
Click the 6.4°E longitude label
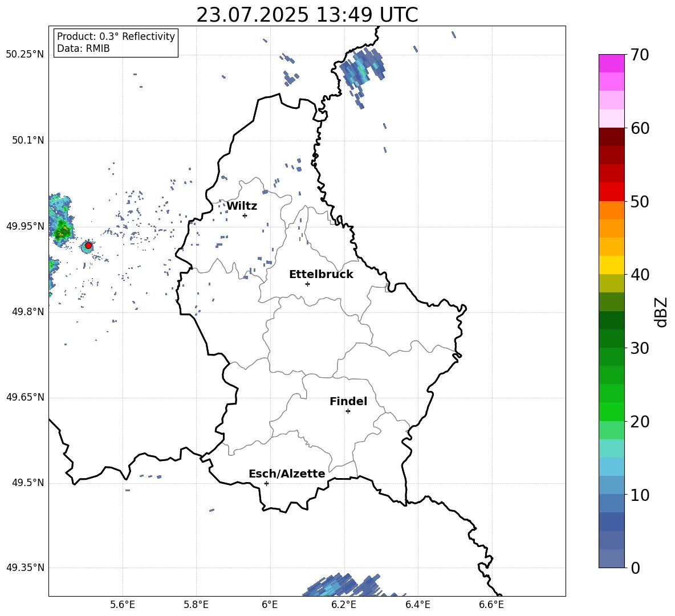tap(417, 605)
